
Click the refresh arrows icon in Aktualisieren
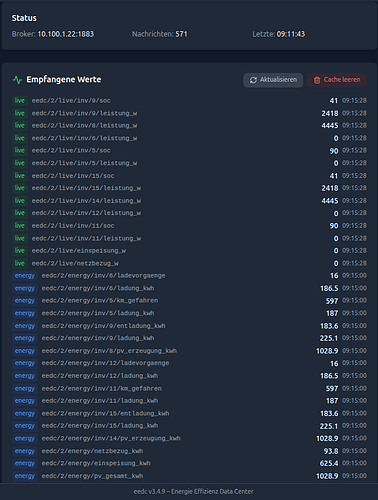pos(253,80)
